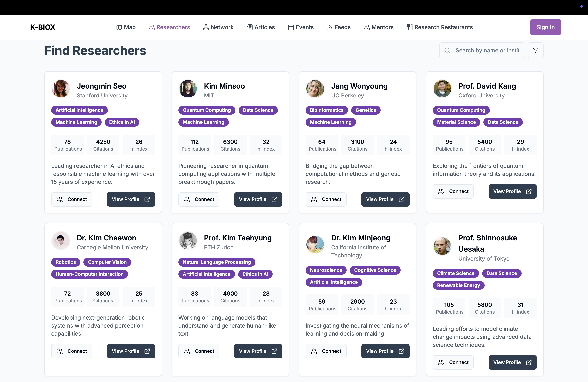
Task: Click Dr. Kim Chaewon's avatar photo
Action: tap(61, 240)
